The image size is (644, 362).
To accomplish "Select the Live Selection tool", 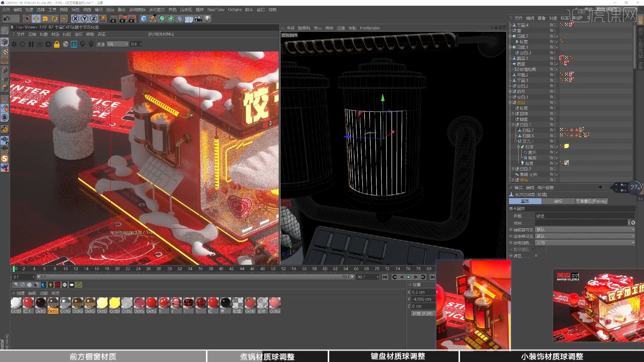I will click(x=27, y=18).
